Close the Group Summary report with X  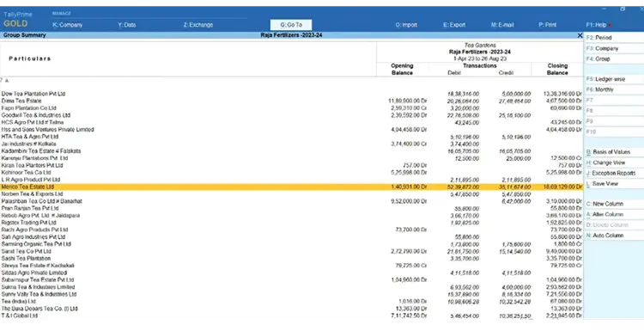[x=580, y=36]
